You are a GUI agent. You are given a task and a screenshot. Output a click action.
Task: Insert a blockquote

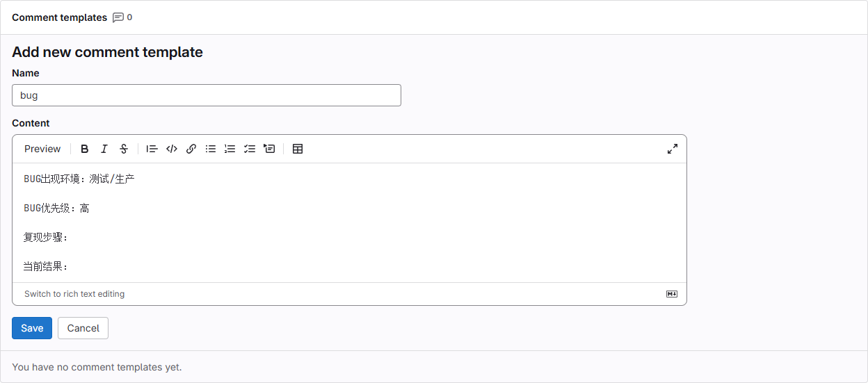[x=152, y=149]
